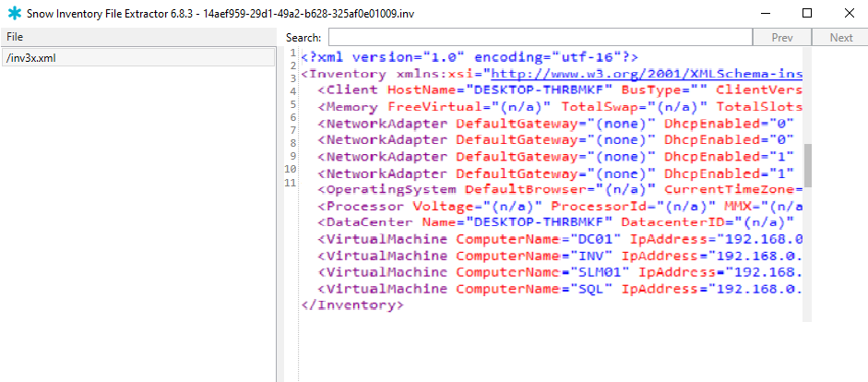Open the w3.org XMLSchema namespace link
This screenshot has width=868, height=382.
tap(647, 74)
